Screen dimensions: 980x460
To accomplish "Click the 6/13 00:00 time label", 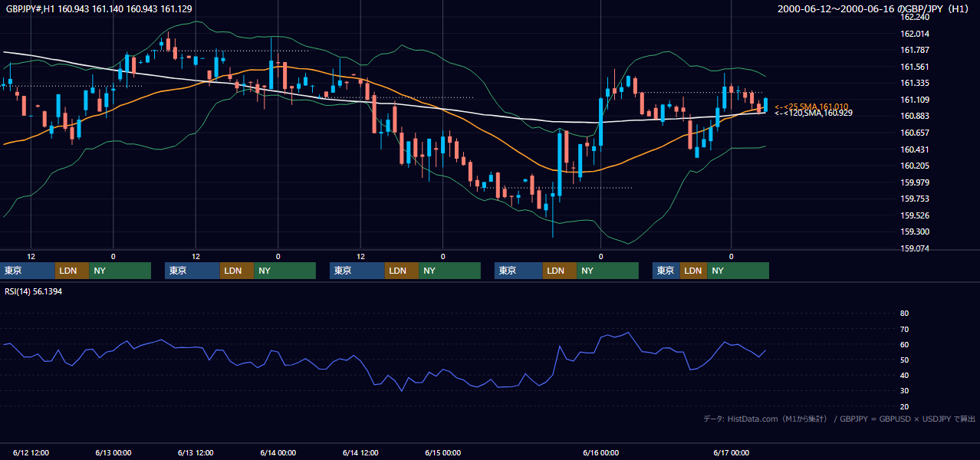I will pyautogui.click(x=113, y=452).
